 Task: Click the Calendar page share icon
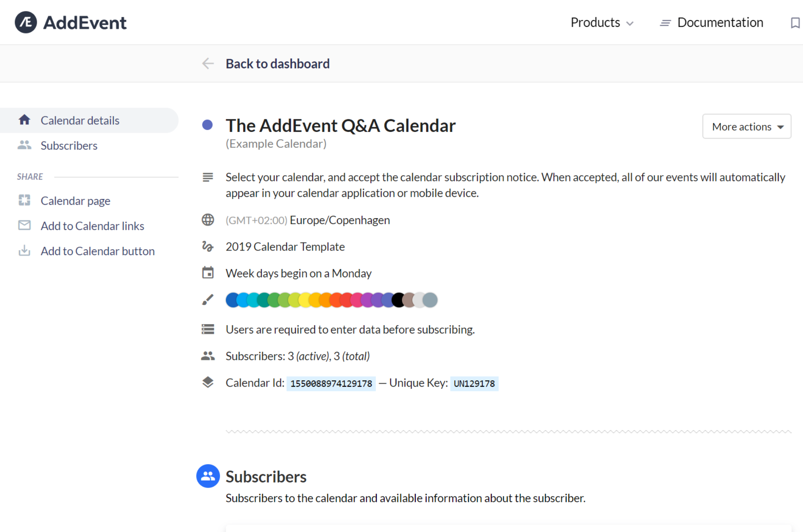pyautogui.click(x=24, y=200)
